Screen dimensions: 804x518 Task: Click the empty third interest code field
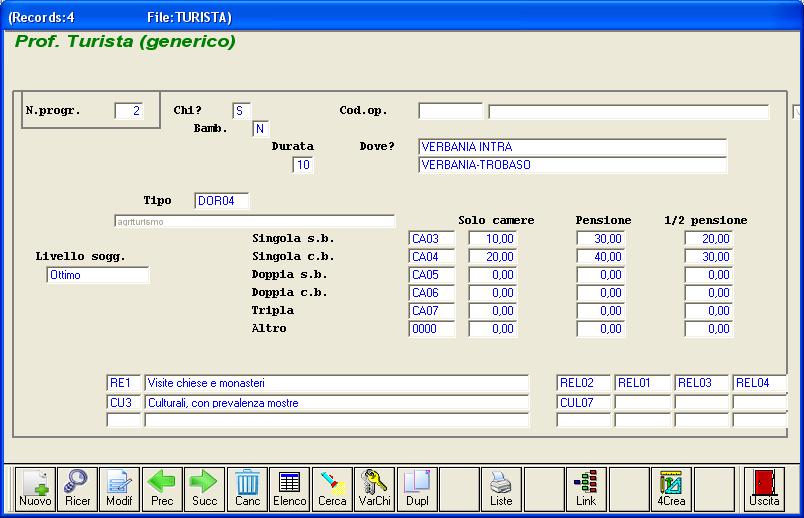pyautogui.click(x=124, y=420)
